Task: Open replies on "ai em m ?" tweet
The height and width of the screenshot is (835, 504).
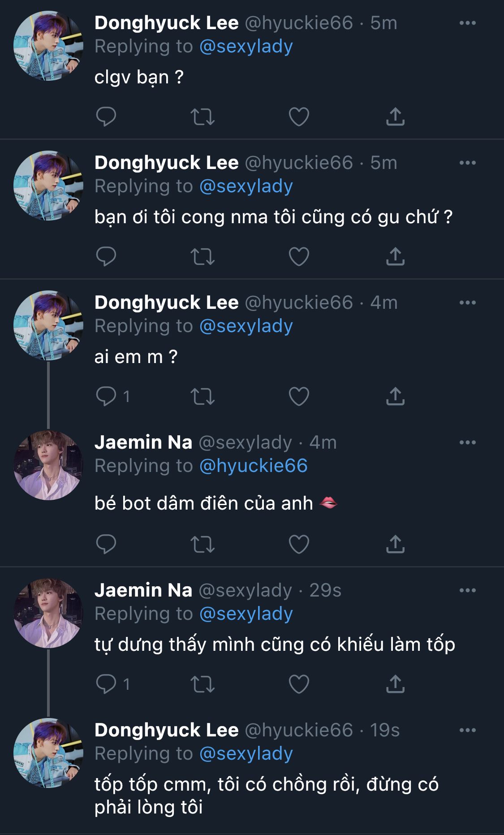Action: click(x=106, y=396)
